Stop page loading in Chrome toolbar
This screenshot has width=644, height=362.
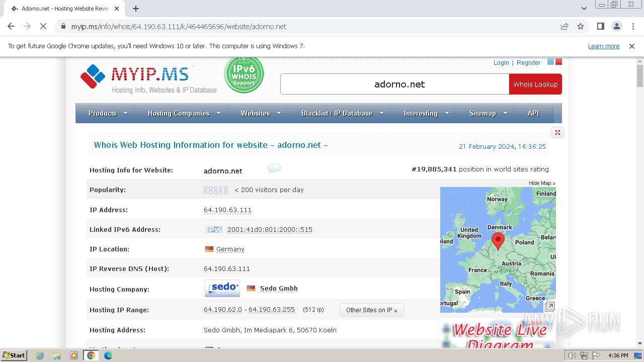click(43, 26)
